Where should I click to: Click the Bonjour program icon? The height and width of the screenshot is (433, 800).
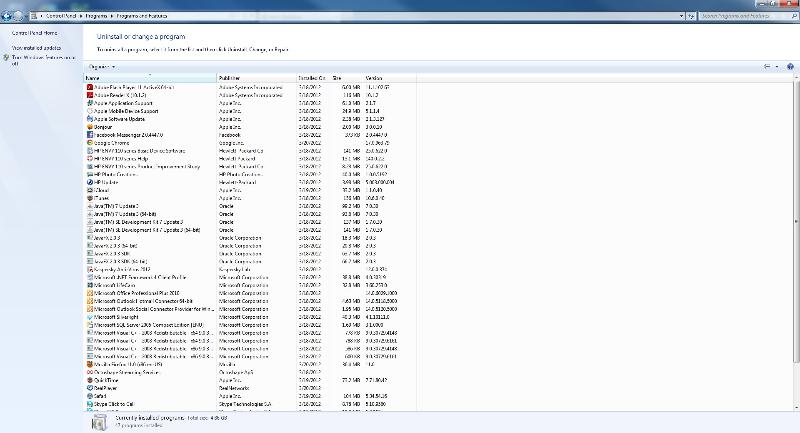coord(90,126)
